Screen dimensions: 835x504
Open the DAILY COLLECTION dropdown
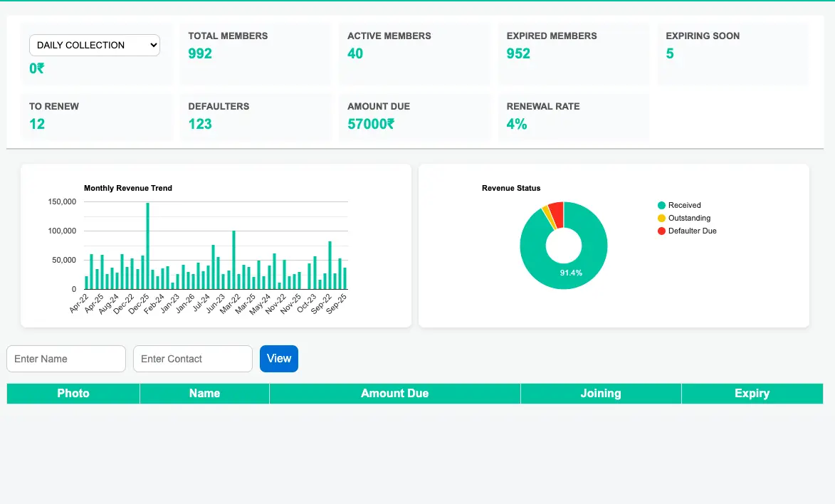[x=93, y=45]
